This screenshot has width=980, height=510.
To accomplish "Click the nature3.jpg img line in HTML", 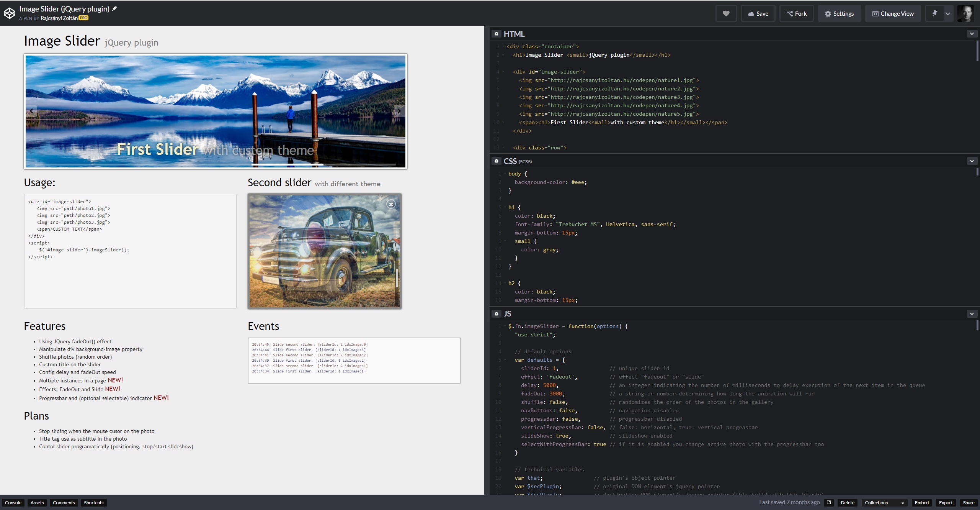I will pyautogui.click(x=609, y=97).
